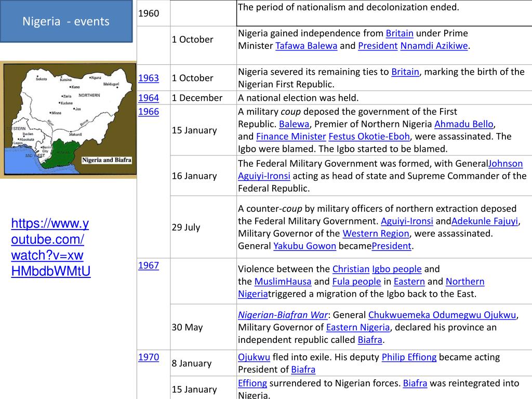Open the Fula people link
532x399 pixels.
click(356, 282)
